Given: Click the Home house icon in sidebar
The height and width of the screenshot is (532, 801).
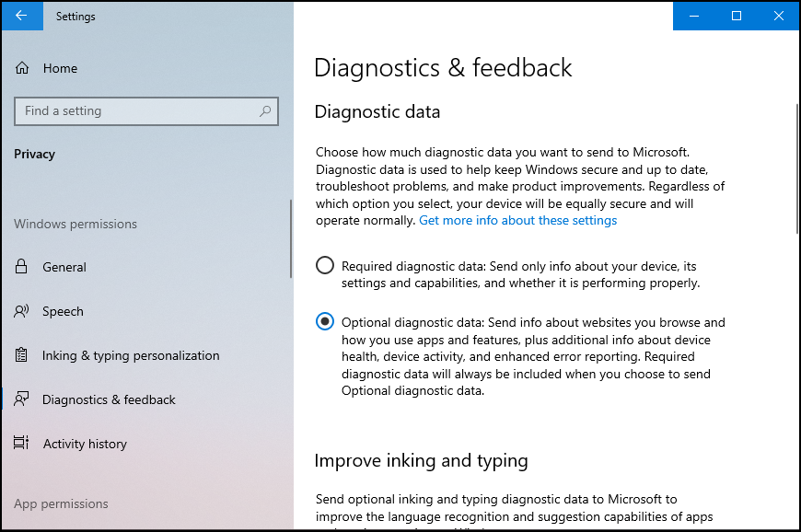Looking at the screenshot, I should pos(20,67).
